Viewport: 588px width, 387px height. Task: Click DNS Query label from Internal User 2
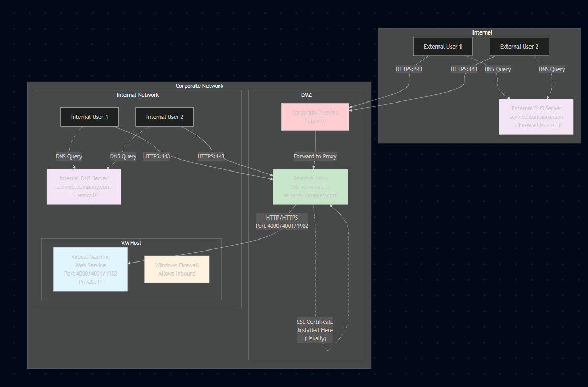click(123, 156)
